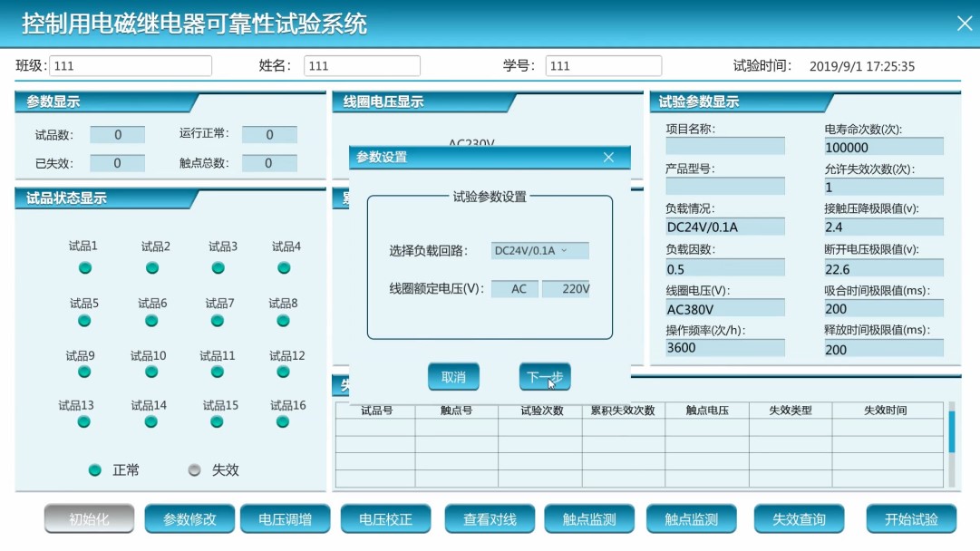Click the 失效时间 column header
The image size is (980, 551).
pos(886,411)
